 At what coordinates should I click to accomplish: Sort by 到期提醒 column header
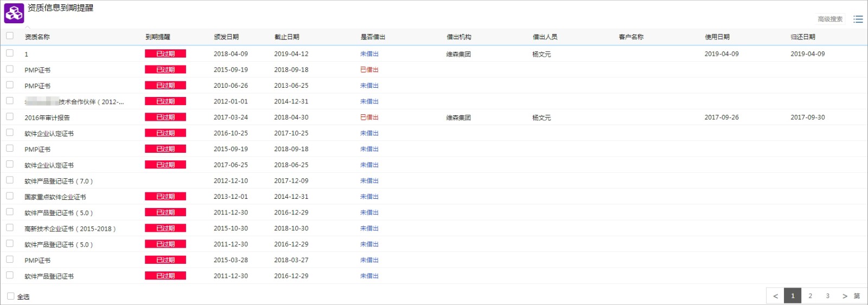pos(157,37)
